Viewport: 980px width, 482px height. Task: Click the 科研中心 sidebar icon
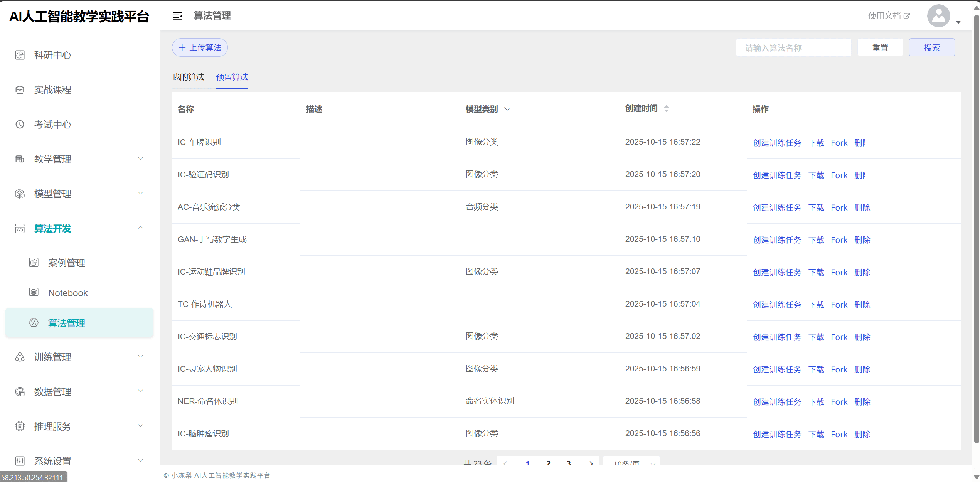click(20, 55)
